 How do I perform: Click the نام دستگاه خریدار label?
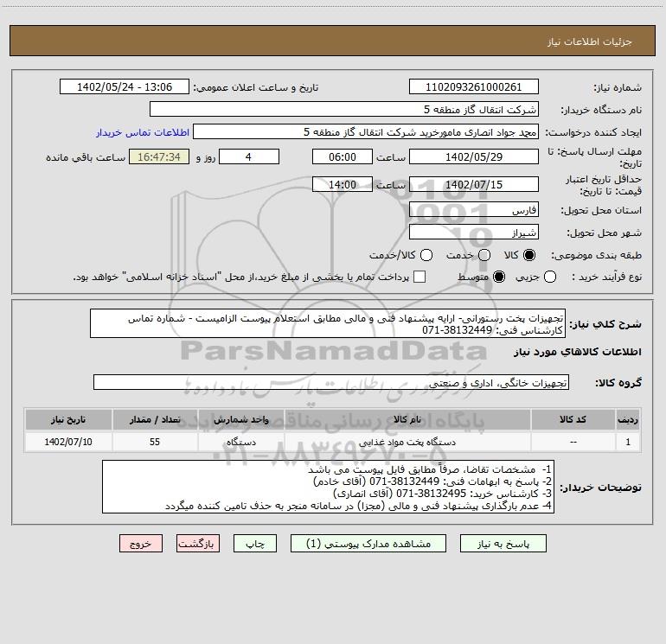pyautogui.click(x=601, y=110)
